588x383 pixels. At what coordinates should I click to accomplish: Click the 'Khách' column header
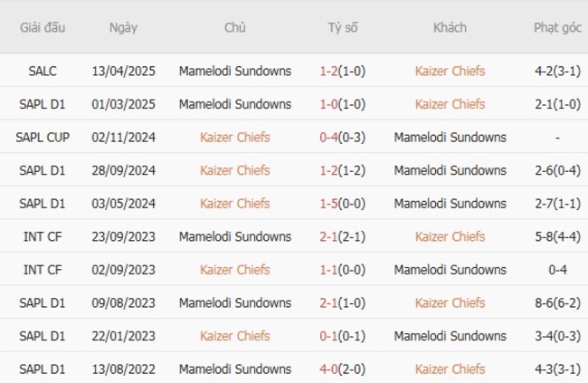[x=450, y=27]
